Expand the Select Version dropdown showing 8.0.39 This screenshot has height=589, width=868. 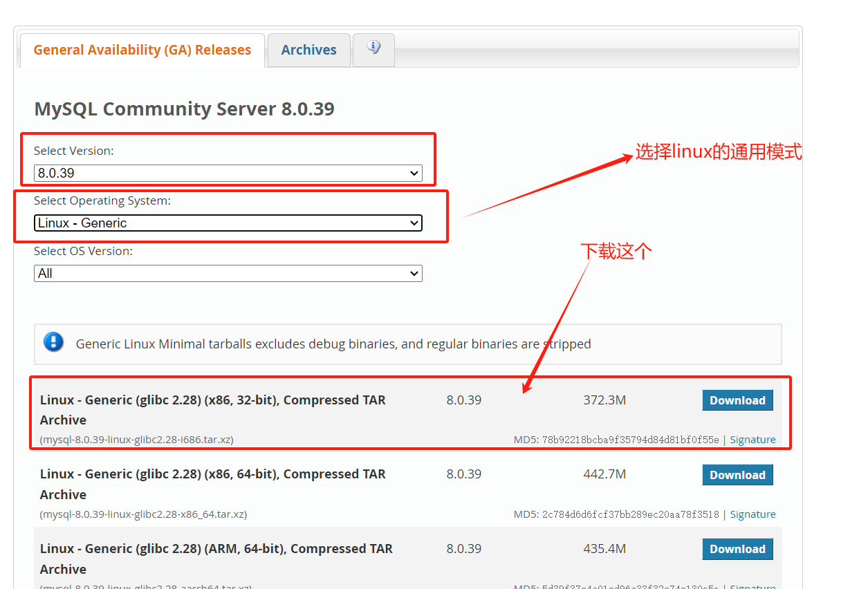point(228,173)
